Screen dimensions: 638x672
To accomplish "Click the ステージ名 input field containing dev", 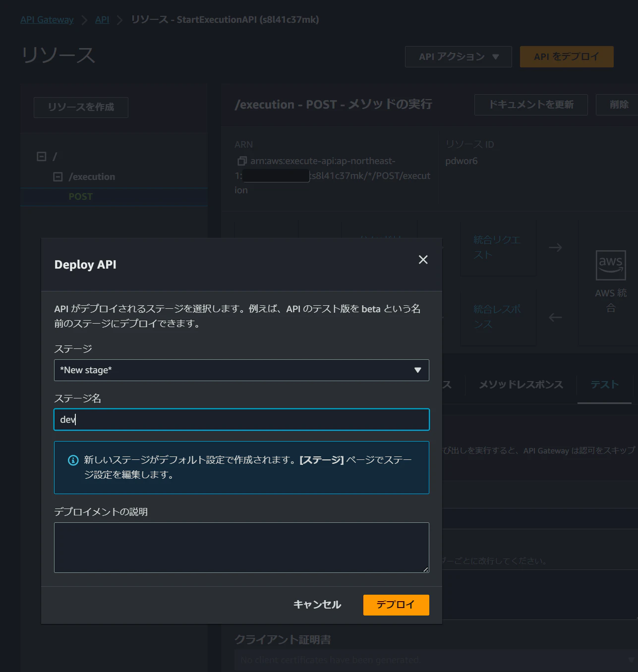I will tap(241, 420).
